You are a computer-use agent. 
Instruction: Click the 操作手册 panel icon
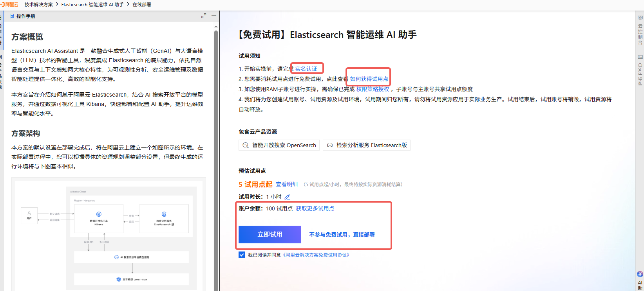(x=12, y=16)
